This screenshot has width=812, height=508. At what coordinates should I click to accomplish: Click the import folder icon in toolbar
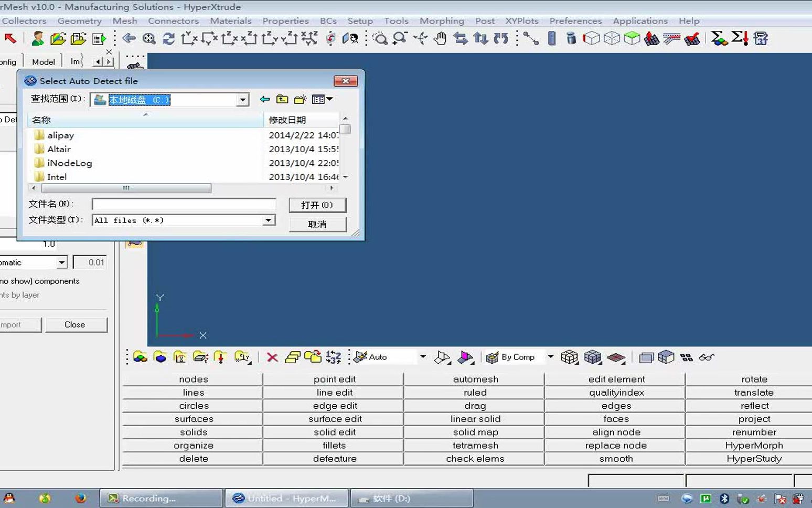click(78, 38)
